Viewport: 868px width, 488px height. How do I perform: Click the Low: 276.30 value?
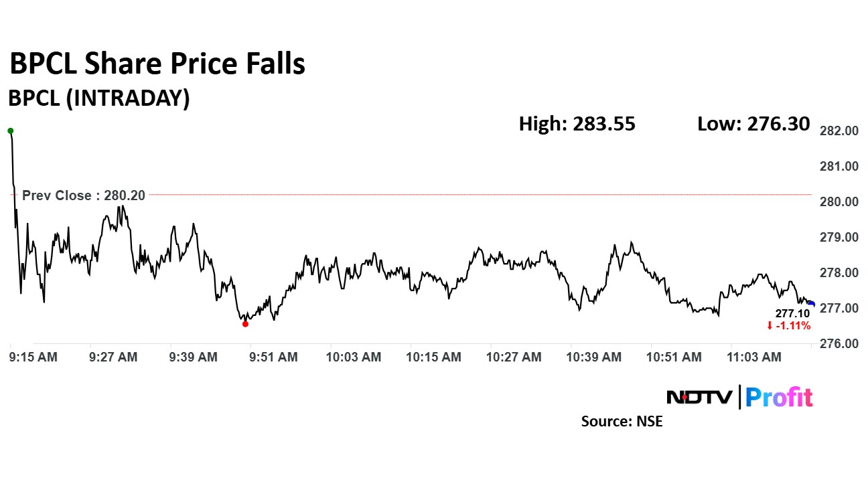[x=753, y=124]
